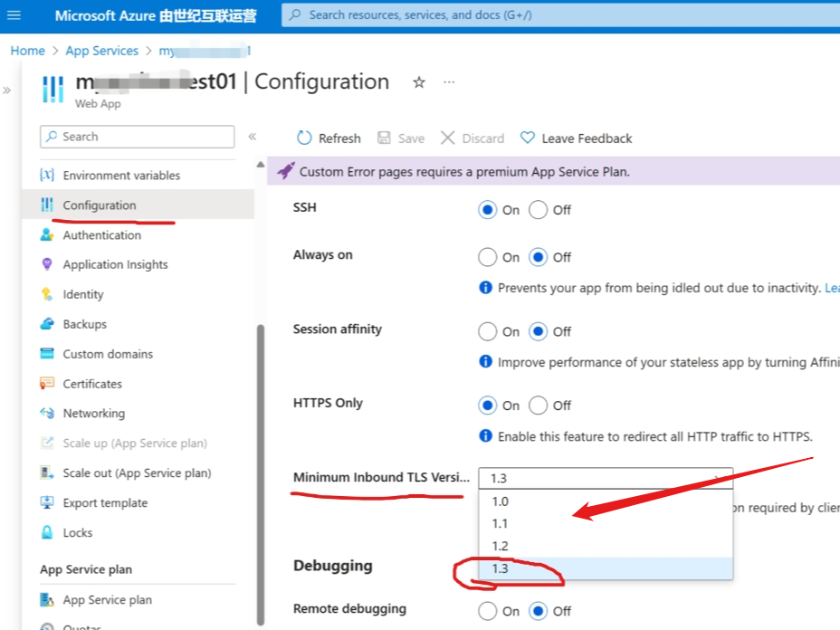Screen dimensions: 840x630
Task: Choose 1.0 in the TLS version list
Action: click(501, 501)
